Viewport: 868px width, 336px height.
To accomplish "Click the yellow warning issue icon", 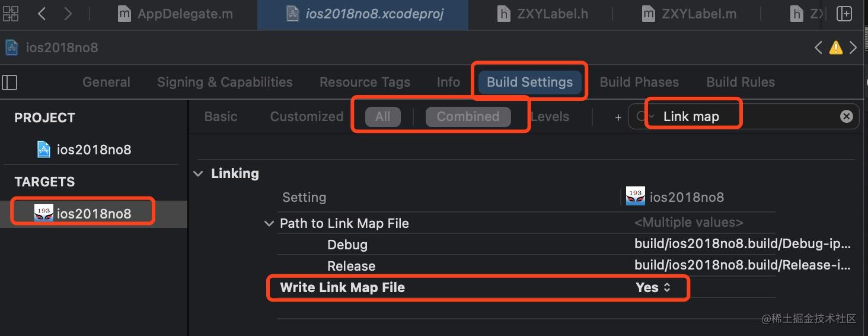I will point(836,47).
